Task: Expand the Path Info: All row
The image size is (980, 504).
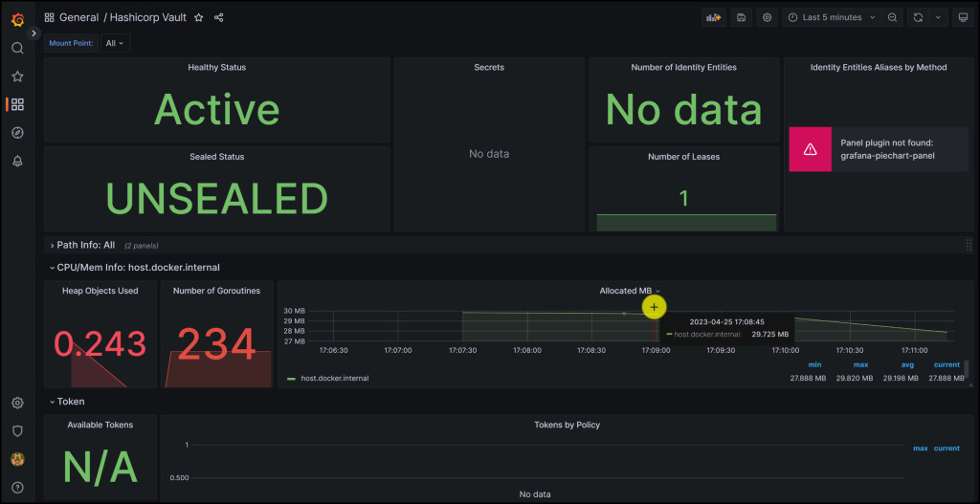Action: pos(85,246)
